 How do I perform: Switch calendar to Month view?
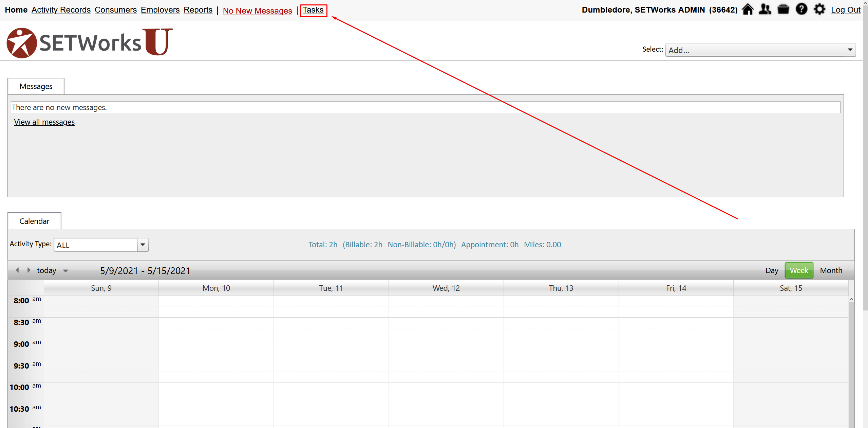[831, 270]
